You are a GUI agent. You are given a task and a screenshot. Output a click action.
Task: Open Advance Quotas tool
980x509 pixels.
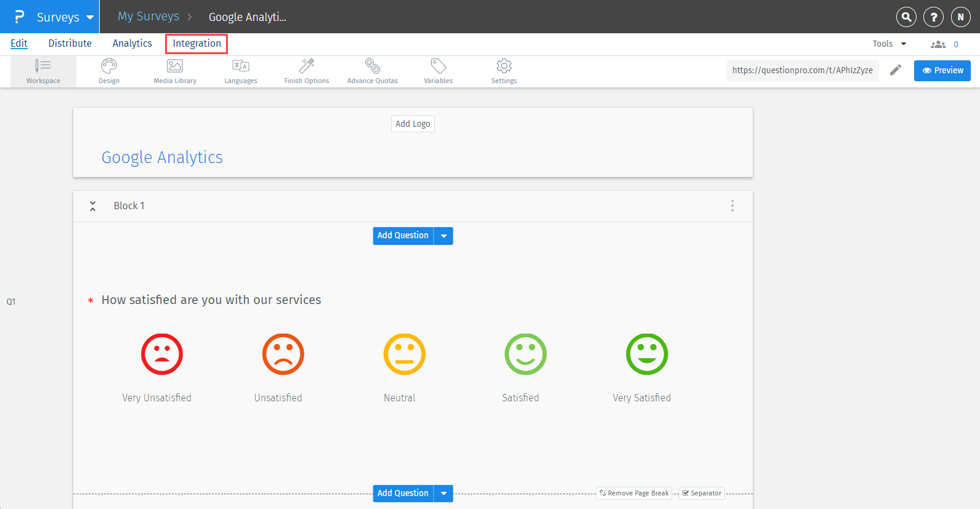pos(373,71)
